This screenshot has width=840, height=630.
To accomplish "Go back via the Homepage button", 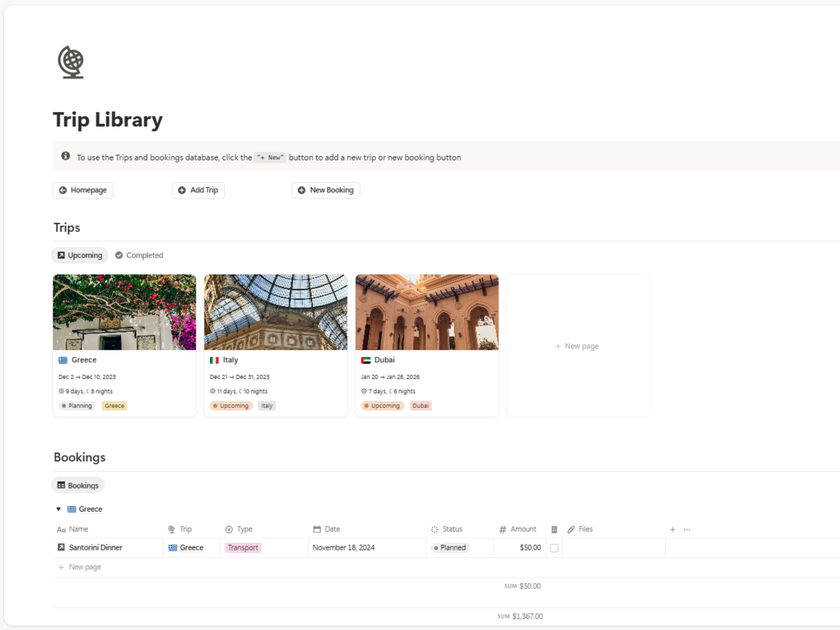I will [x=83, y=190].
